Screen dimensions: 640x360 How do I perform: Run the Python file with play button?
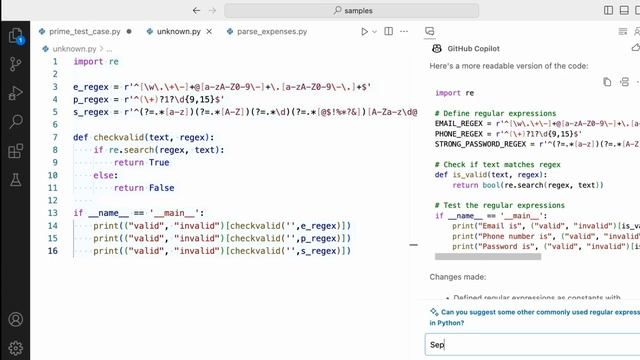coord(364,31)
